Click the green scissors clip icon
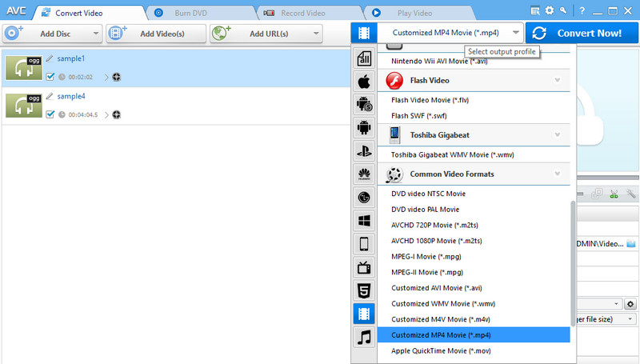Screen dimensions: 640x364 [x=614, y=194]
